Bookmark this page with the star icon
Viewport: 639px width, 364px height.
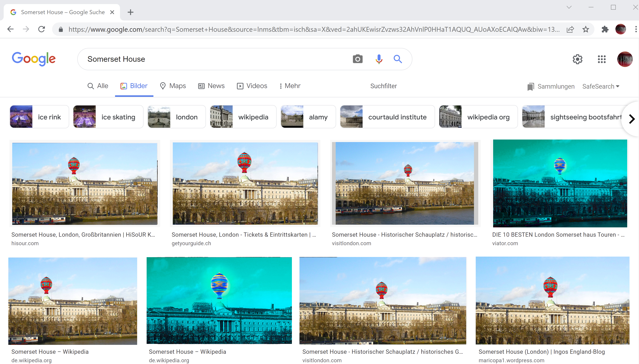[x=586, y=29]
